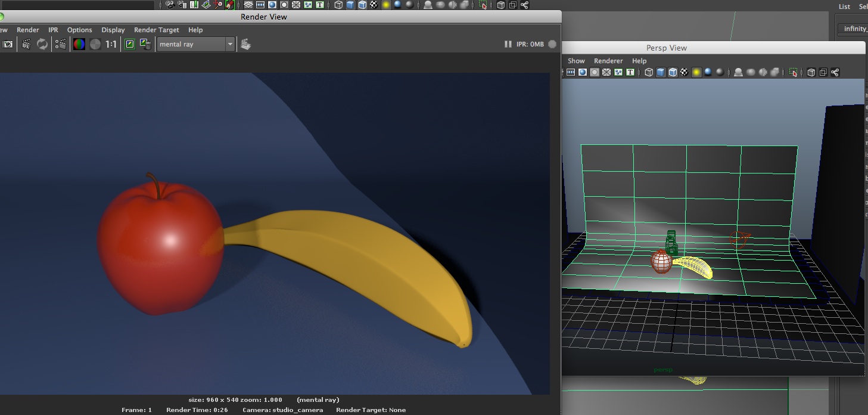Refresh the IPR image

[42, 44]
